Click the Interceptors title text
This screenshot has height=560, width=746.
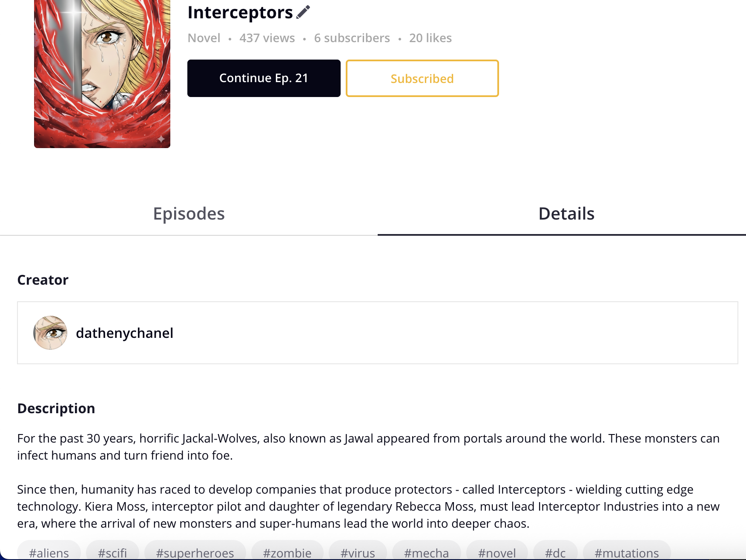(240, 12)
